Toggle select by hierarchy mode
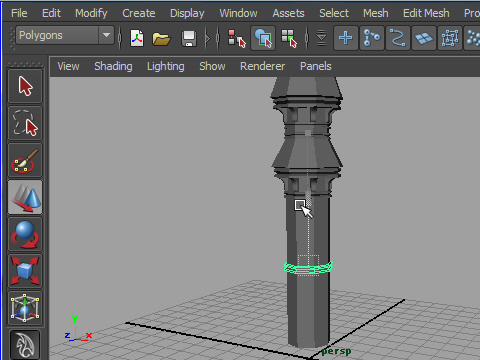The height and width of the screenshot is (360, 480). [237, 38]
